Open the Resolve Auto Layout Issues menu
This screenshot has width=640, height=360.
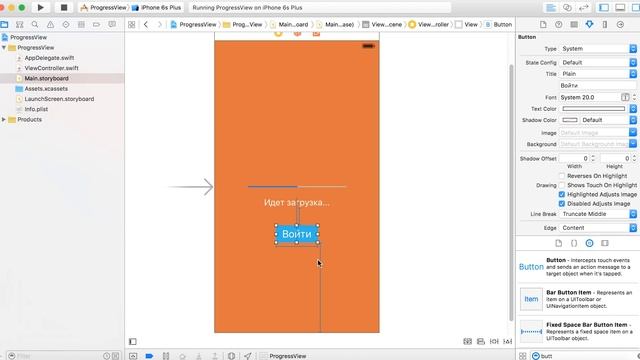(x=508, y=341)
